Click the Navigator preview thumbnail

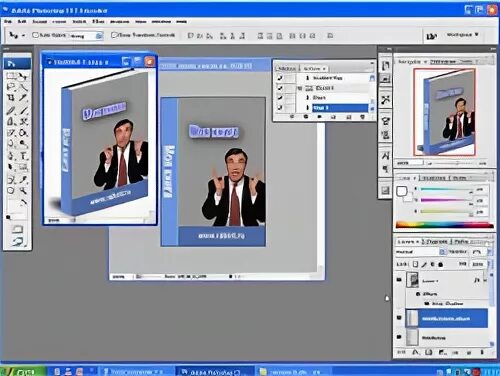click(444, 112)
